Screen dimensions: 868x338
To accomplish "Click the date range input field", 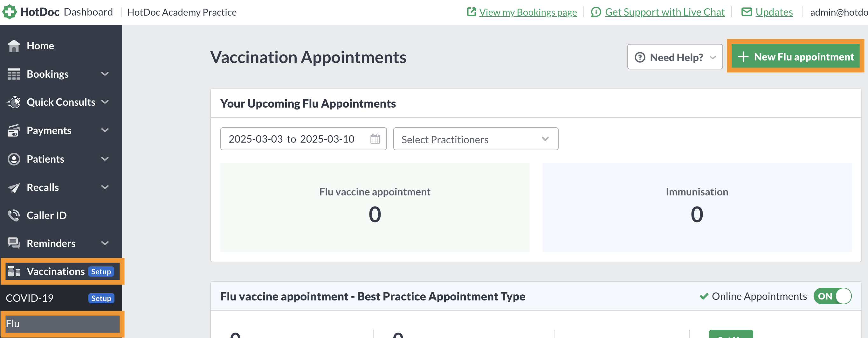I will click(x=292, y=139).
